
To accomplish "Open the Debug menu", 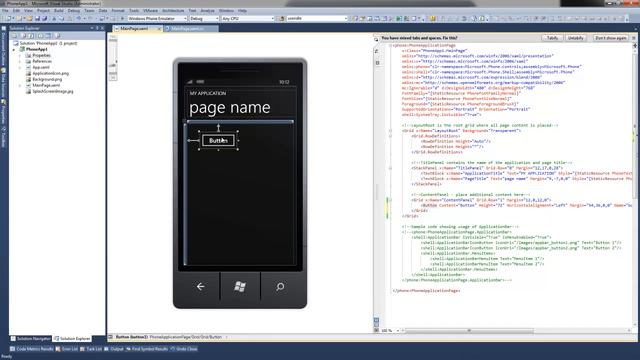I will pyautogui.click(x=73, y=11).
